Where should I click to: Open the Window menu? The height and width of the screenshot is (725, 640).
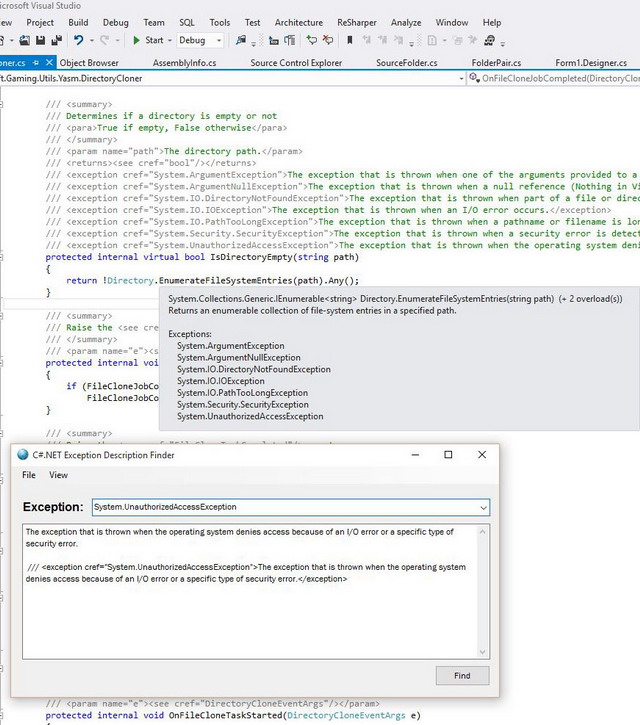pyautogui.click(x=452, y=22)
